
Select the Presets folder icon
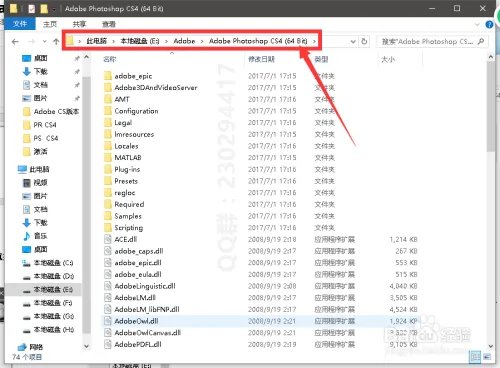[x=108, y=181]
